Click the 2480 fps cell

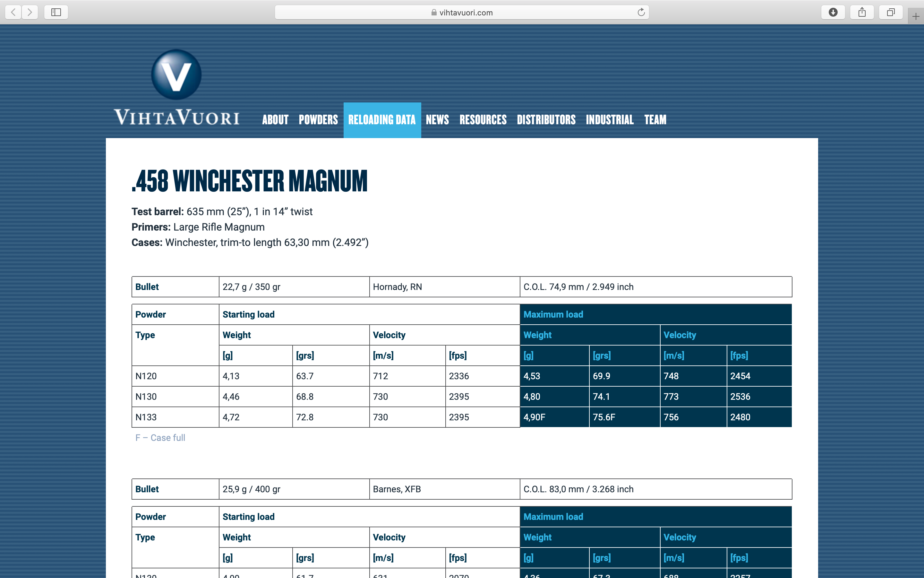point(759,417)
